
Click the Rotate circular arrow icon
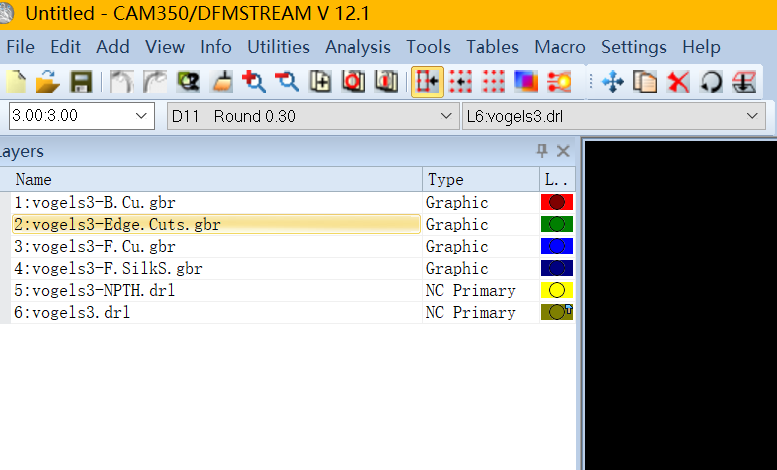click(711, 81)
